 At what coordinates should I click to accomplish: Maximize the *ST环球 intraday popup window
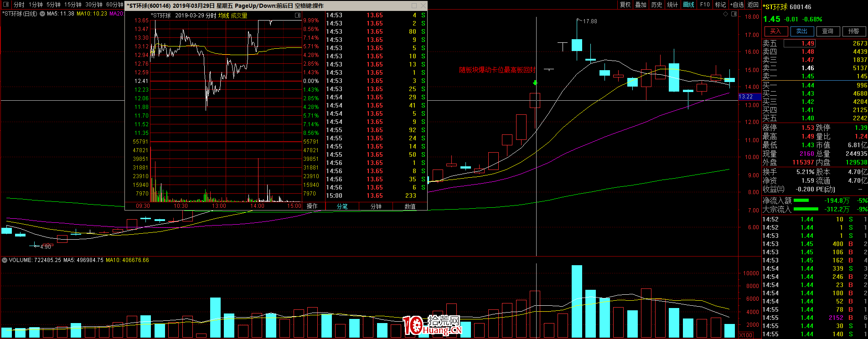click(414, 5)
